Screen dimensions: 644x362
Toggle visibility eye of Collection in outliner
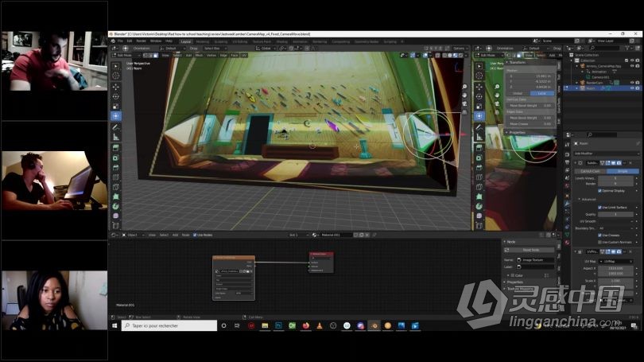click(x=632, y=60)
